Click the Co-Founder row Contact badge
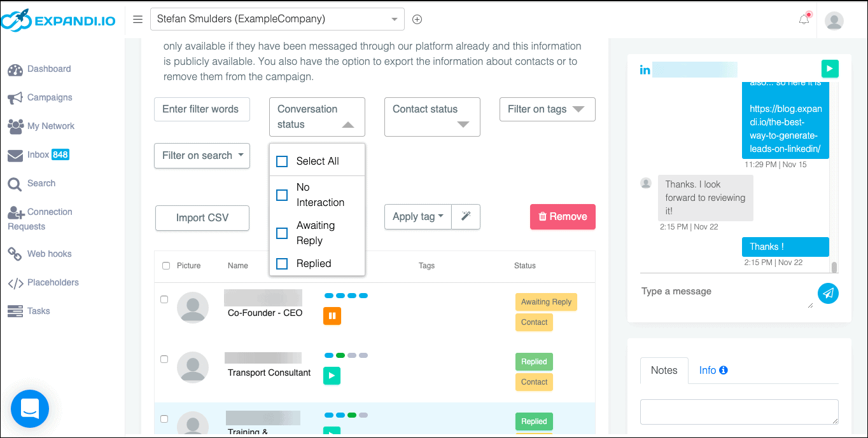Screen dimensions: 868x438 pos(534,322)
